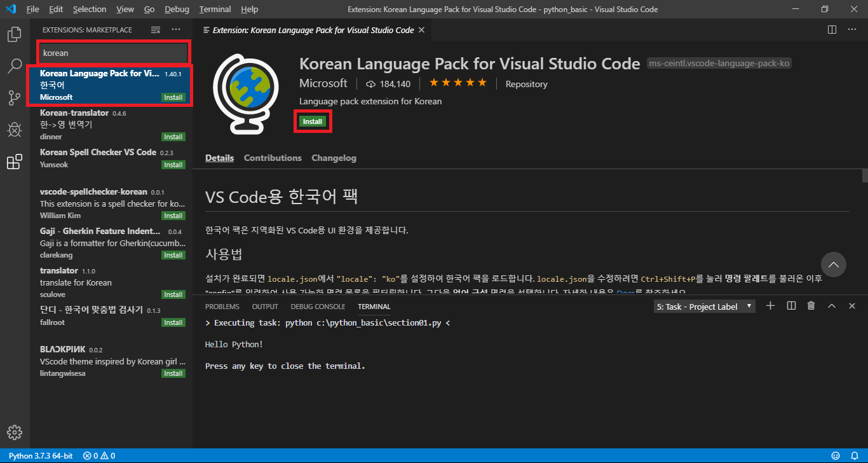Switch to the DEBUG CONSOLE tab
Image resolution: width=868 pixels, height=463 pixels.
coord(318,307)
